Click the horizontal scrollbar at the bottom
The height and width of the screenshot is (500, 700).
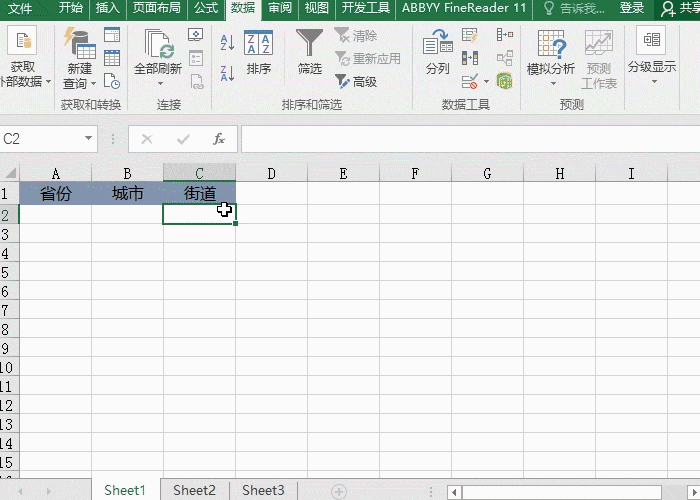[560, 491]
